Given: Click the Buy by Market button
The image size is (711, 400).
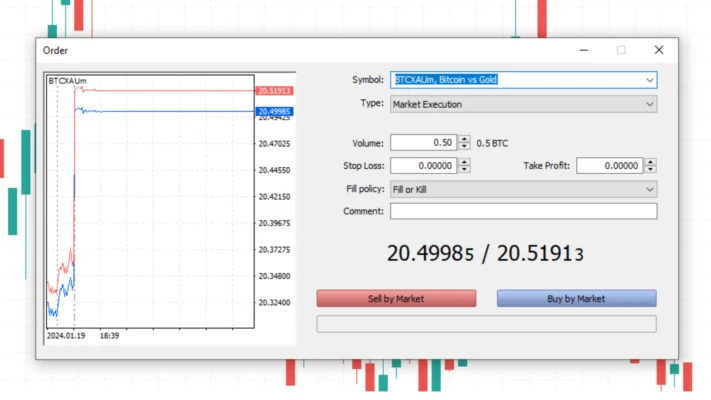Looking at the screenshot, I should click(576, 298).
